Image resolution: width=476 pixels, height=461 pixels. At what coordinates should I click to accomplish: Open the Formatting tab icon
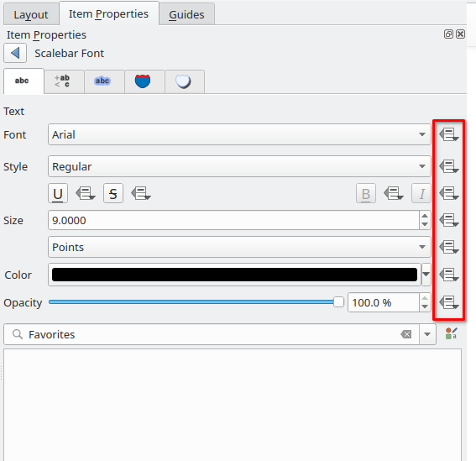pyautogui.click(x=64, y=81)
